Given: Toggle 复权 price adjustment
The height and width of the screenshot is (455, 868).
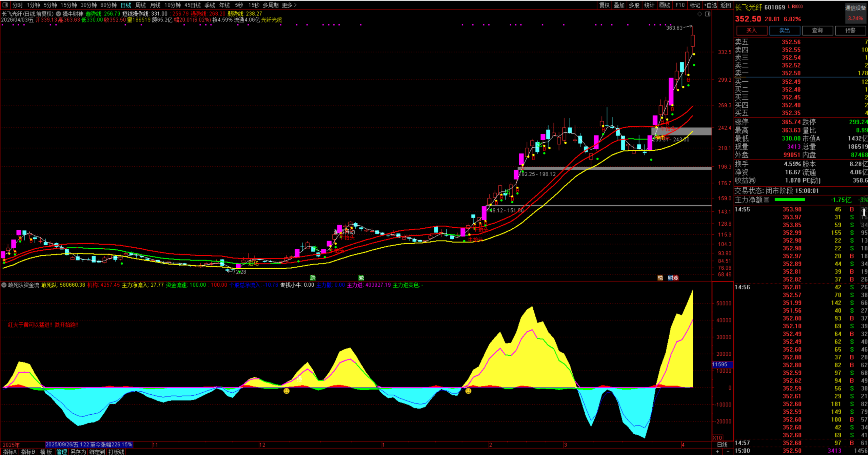Looking at the screenshot, I should [x=604, y=5].
